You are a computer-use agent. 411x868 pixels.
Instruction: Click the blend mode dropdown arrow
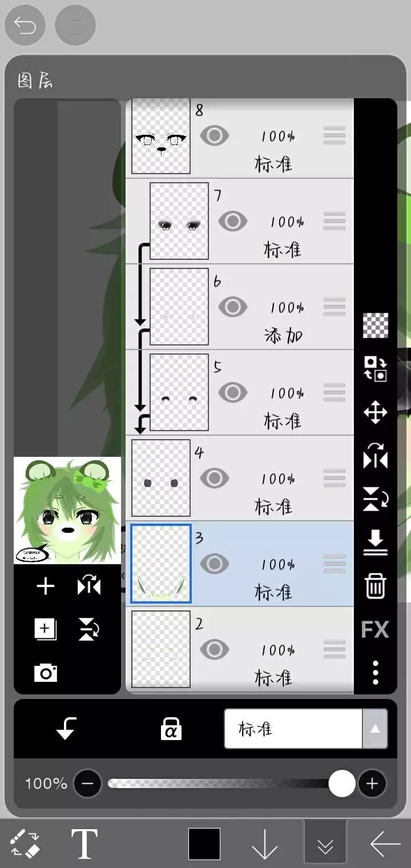click(x=375, y=729)
